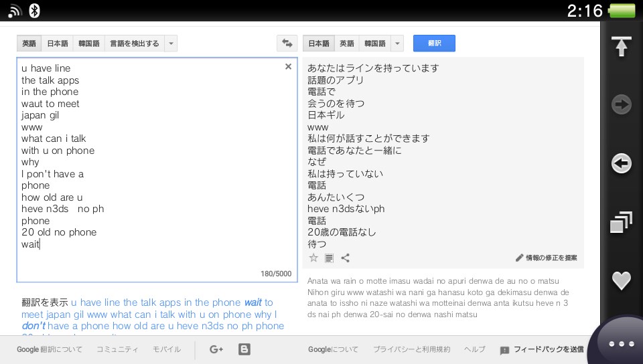This screenshot has width=643, height=364.
Task: Tap the feedback speech icon
Action: (x=504, y=350)
